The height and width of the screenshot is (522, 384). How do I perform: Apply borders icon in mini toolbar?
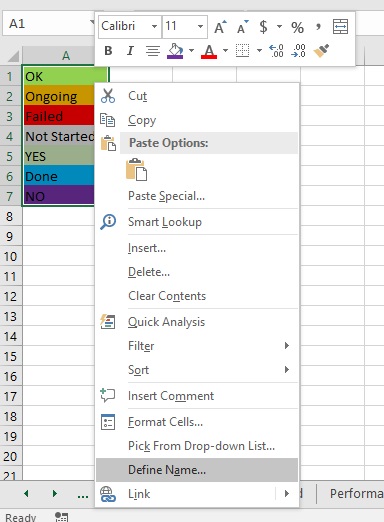242,51
